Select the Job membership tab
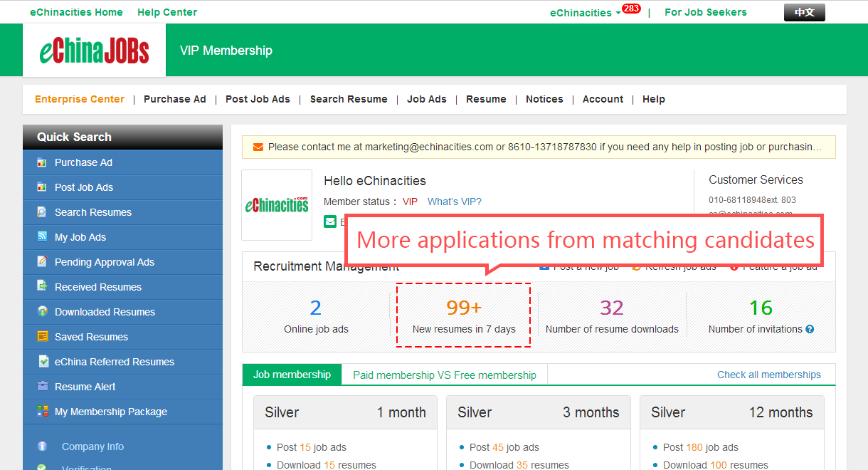Screen dimensions: 868x470 point(292,375)
